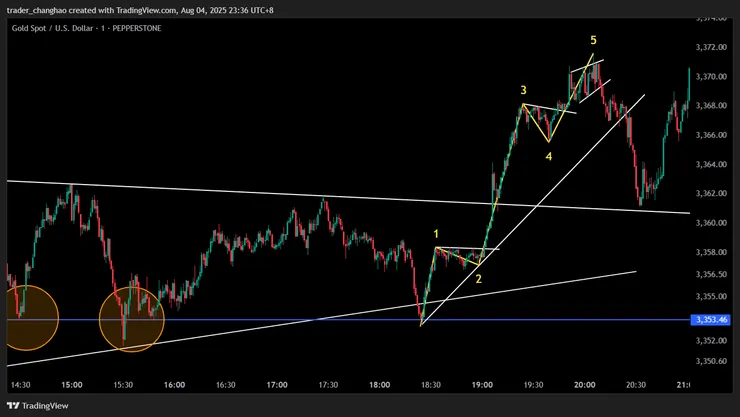
Task: Click the 3,364.00 price axis label
Action: click(711, 164)
